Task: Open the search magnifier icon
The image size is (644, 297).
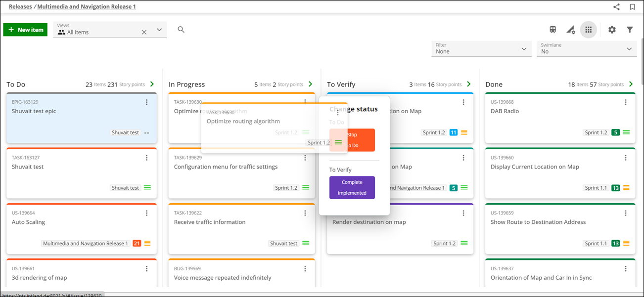Action: (x=181, y=30)
